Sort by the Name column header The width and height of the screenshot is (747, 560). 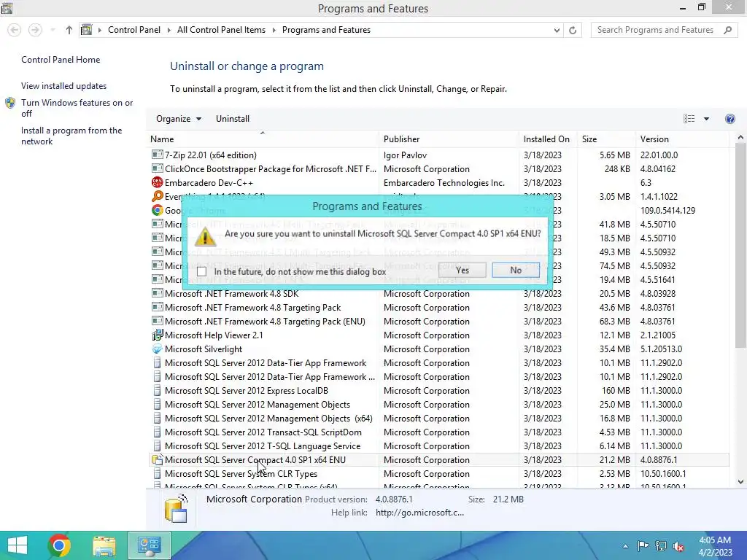262,139
